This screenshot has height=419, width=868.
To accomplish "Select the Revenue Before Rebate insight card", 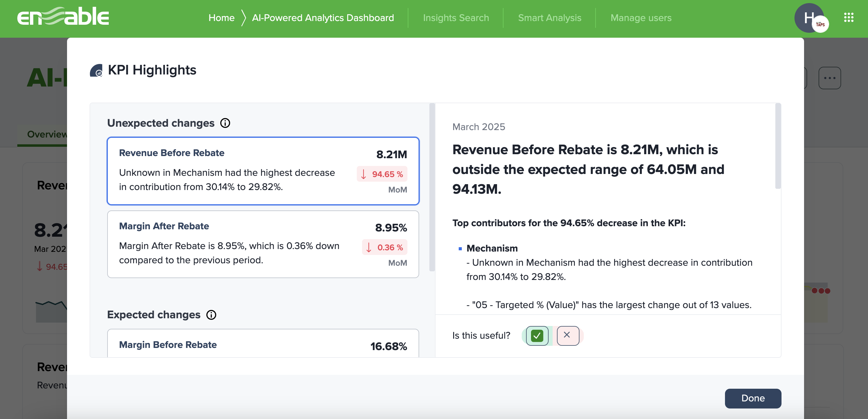I will pos(263,171).
